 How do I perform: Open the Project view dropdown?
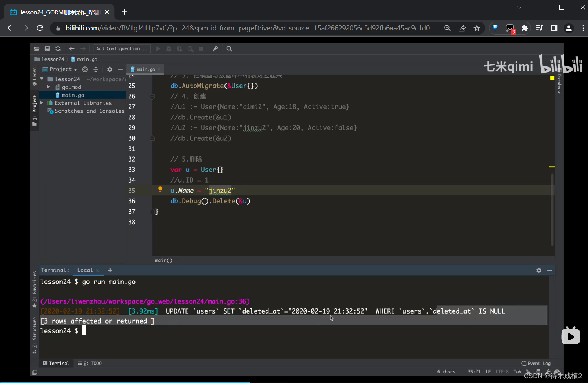point(60,69)
